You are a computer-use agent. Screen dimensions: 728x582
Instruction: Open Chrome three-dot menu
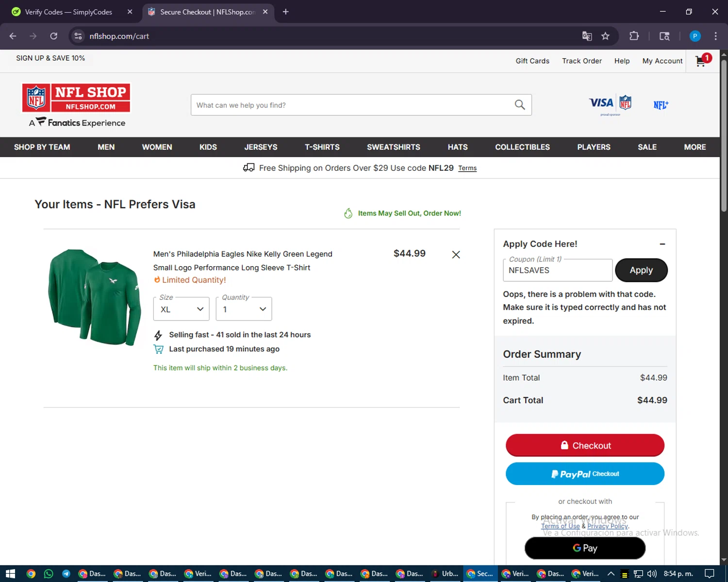[715, 36]
